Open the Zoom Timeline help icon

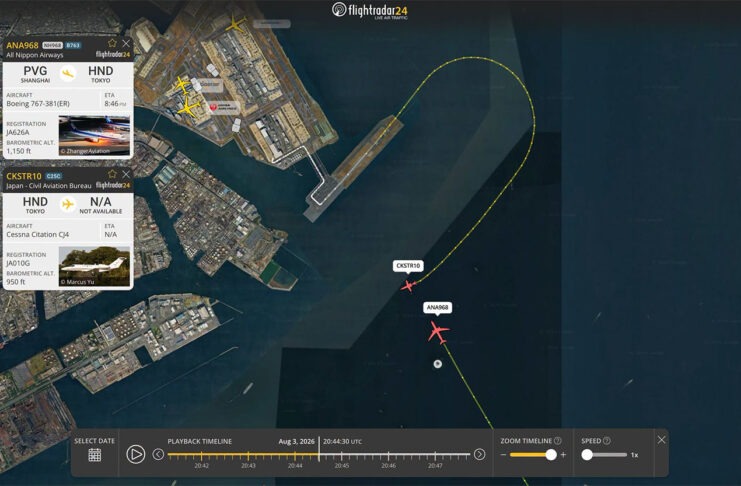(558, 441)
